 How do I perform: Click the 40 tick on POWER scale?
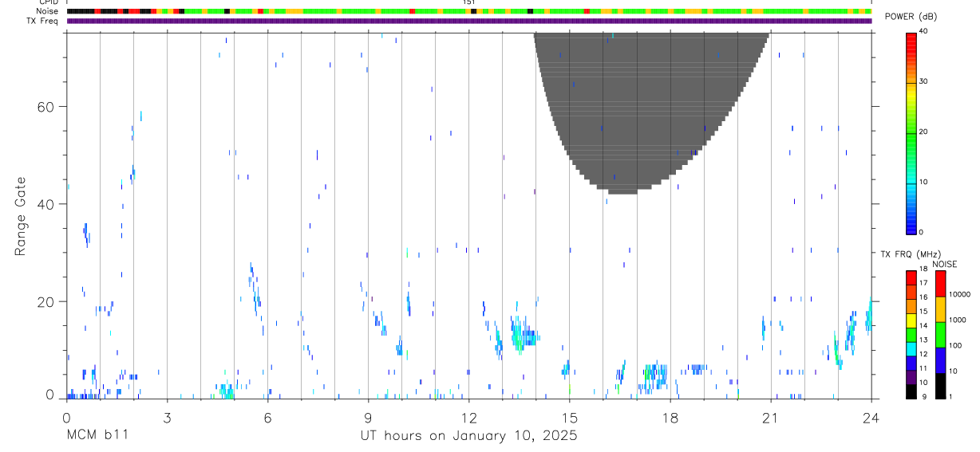(923, 31)
